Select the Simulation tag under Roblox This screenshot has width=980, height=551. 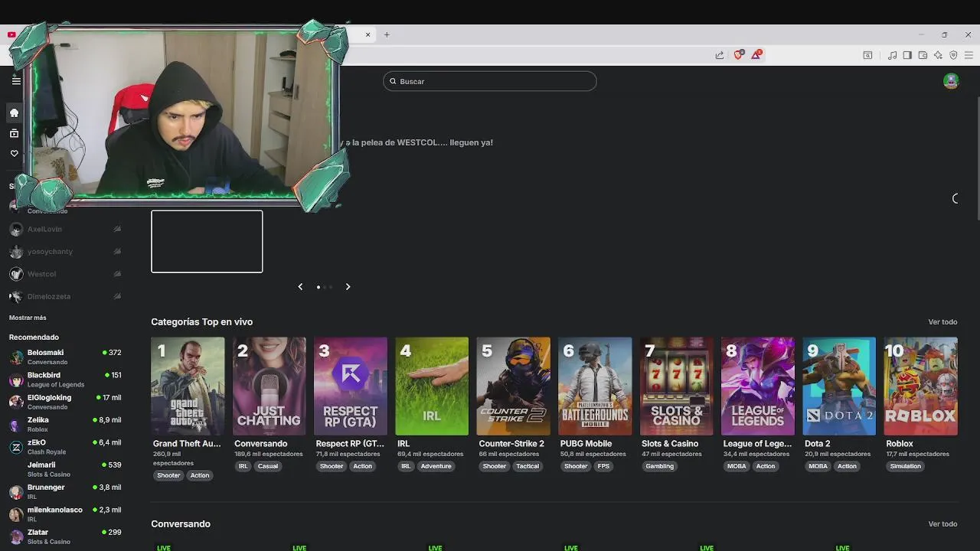tap(905, 466)
